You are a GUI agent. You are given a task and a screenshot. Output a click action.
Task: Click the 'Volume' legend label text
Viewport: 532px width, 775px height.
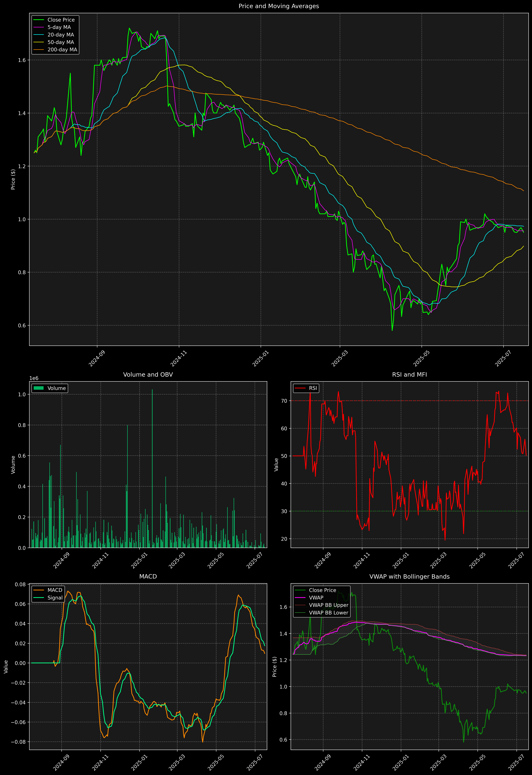[x=57, y=388]
